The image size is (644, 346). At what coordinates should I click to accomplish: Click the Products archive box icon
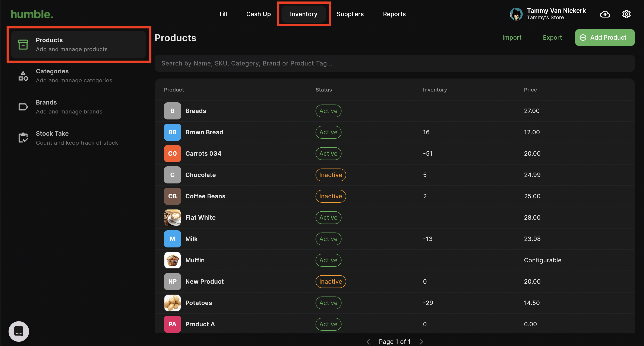tap(23, 44)
